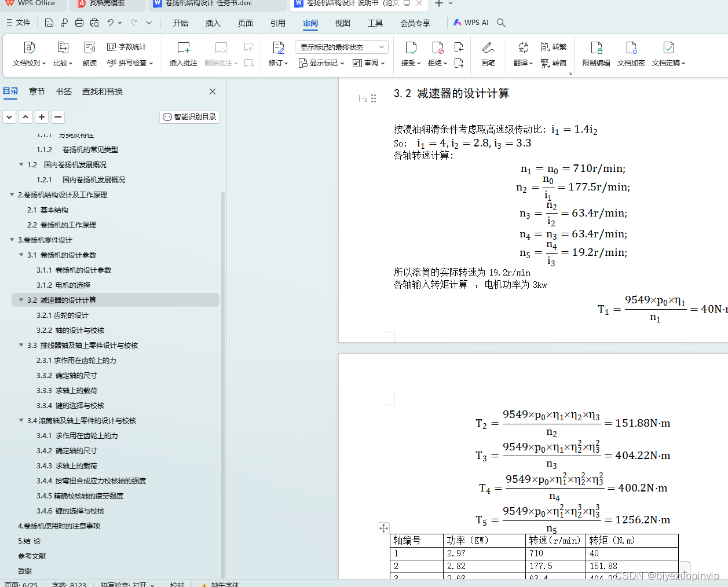728x587 pixels.
Task: Collapse the 3.卷扬机零件设计 outline node
Action: pyautogui.click(x=12, y=240)
